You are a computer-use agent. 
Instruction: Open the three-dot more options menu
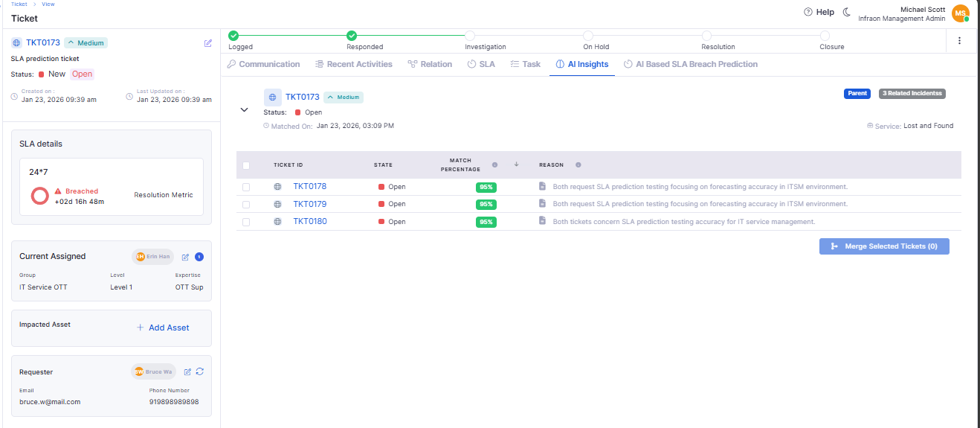tap(959, 40)
